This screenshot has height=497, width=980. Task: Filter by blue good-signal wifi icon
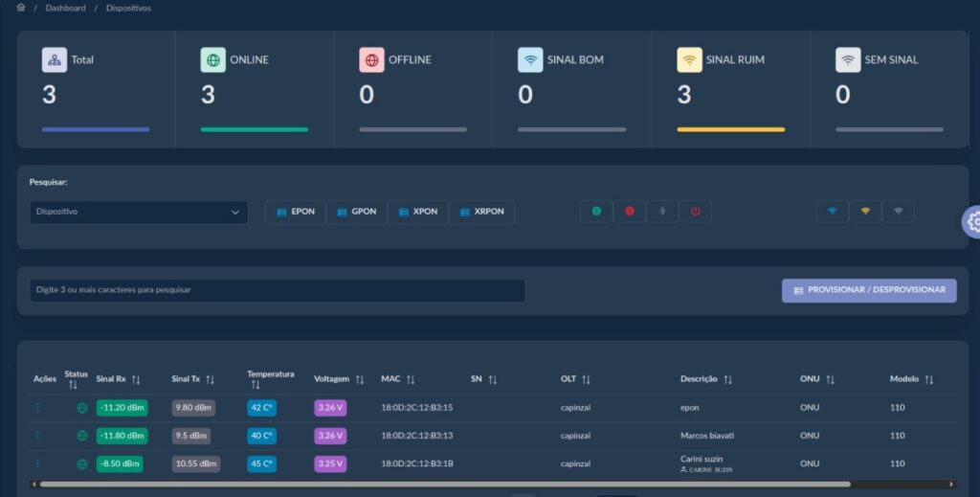click(x=832, y=212)
